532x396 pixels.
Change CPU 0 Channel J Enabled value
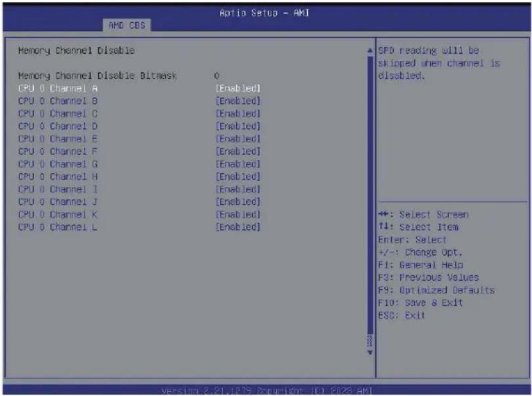coord(238,202)
